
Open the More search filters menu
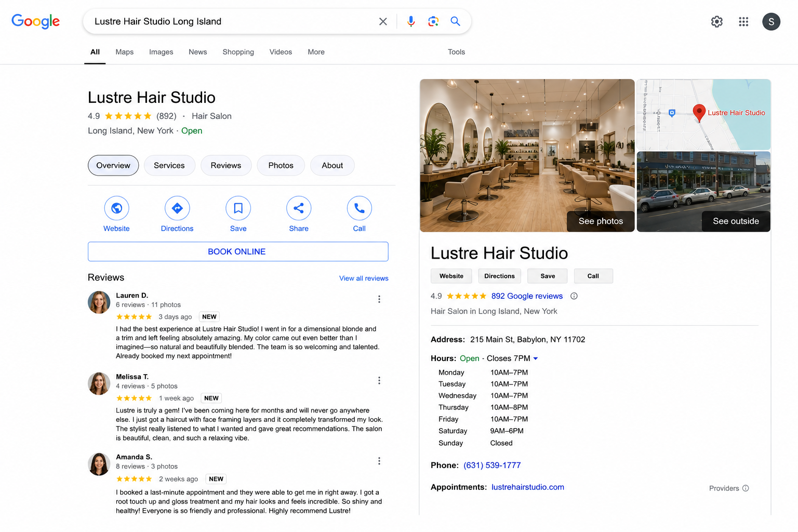(316, 52)
